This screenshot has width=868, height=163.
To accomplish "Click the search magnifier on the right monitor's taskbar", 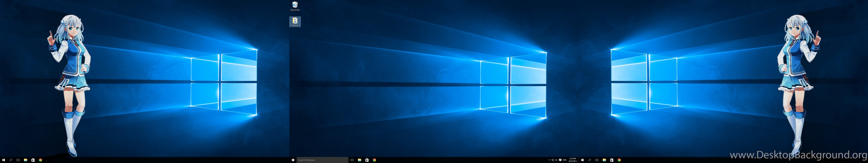I will pos(590,160).
